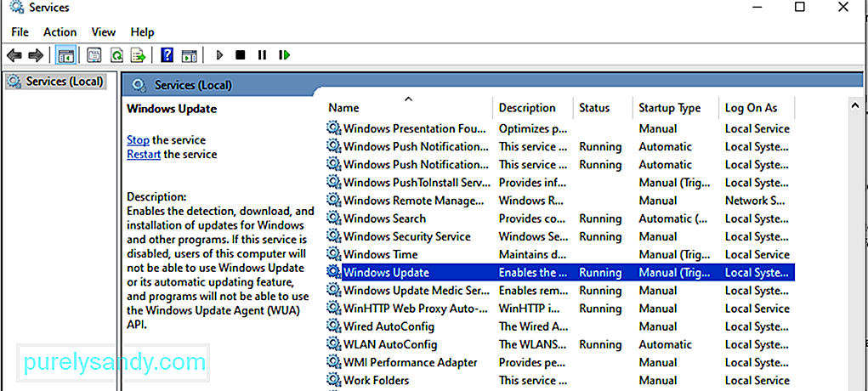Click the Forward arrow toolbar icon
Viewport: 868px width, 391px height.
pyautogui.click(x=36, y=55)
